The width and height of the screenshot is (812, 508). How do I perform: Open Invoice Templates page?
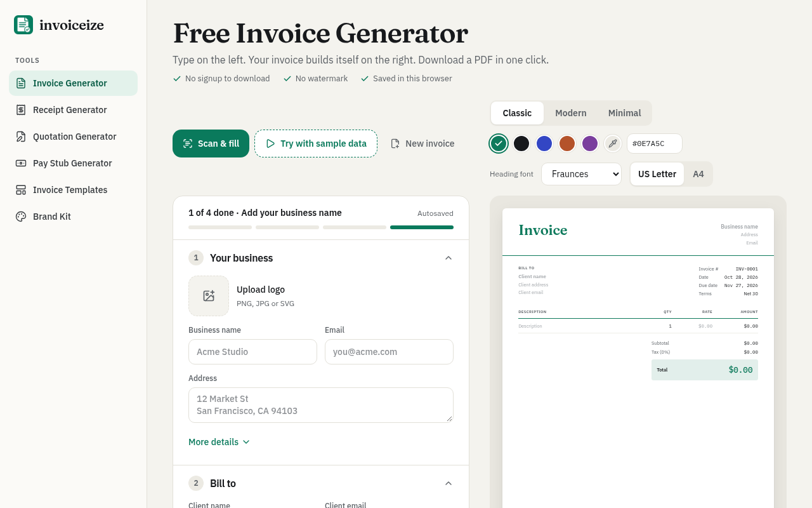(73, 190)
